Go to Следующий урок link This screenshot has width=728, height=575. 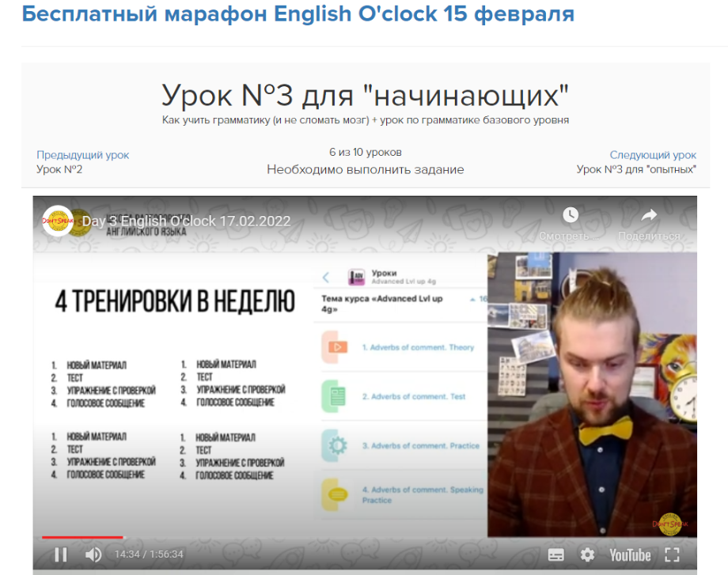click(x=653, y=155)
